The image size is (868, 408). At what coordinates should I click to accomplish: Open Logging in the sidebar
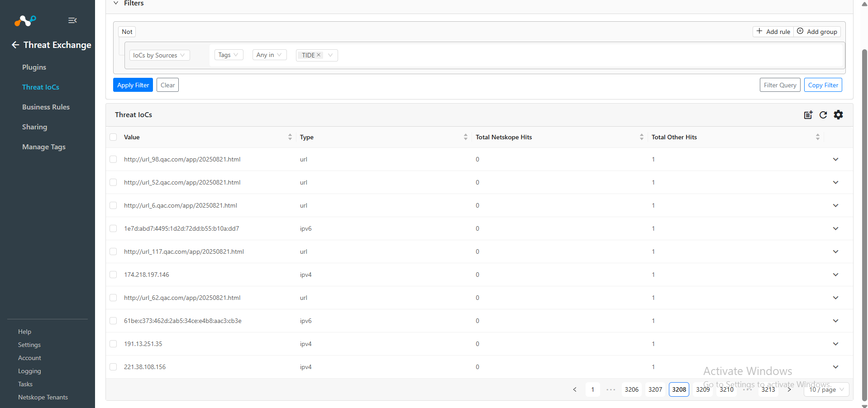(x=29, y=371)
